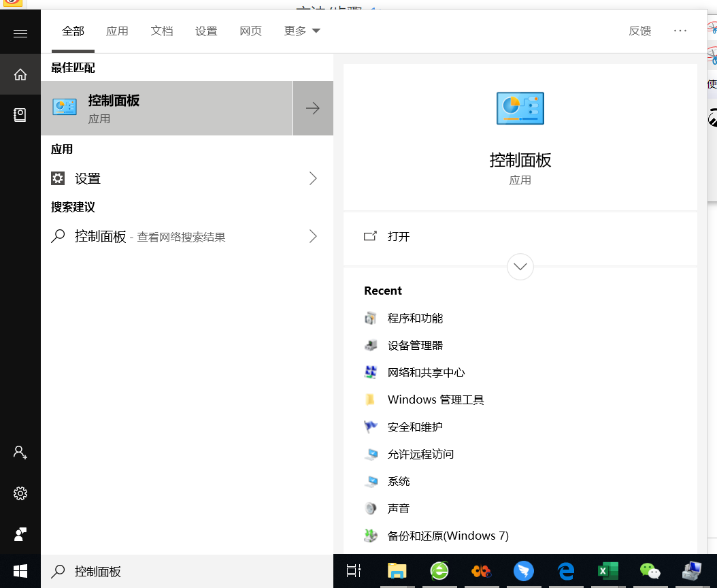717x588 pixels.
Task: Open 备份和还原(Windows 7) from Recent
Action: click(x=448, y=536)
